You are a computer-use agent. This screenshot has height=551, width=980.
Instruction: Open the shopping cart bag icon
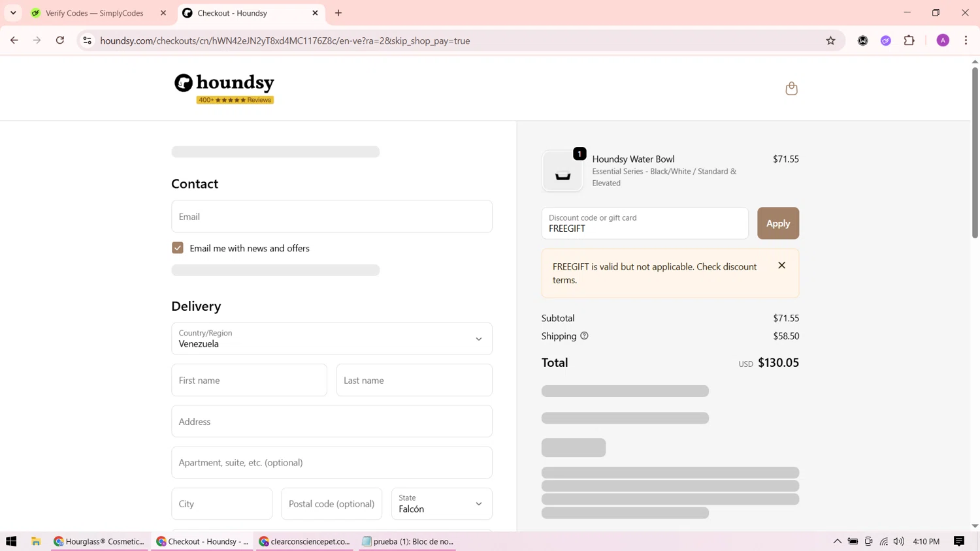click(x=791, y=88)
